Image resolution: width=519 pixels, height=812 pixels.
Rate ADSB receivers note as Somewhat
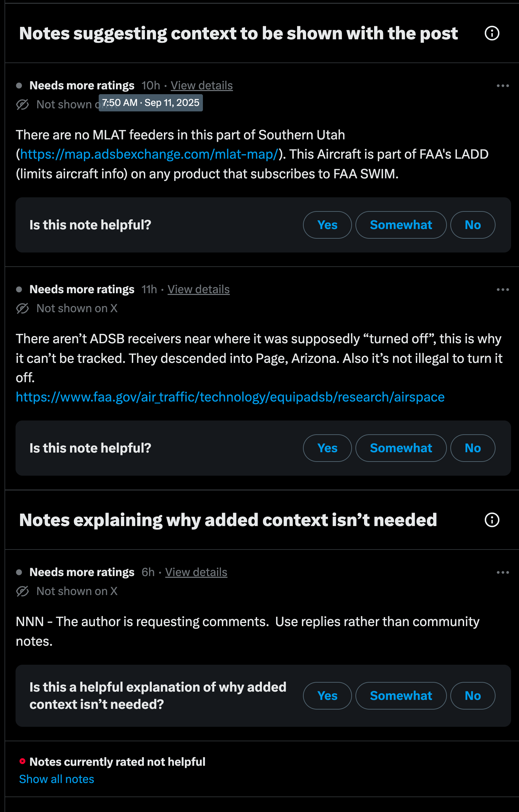(x=401, y=448)
